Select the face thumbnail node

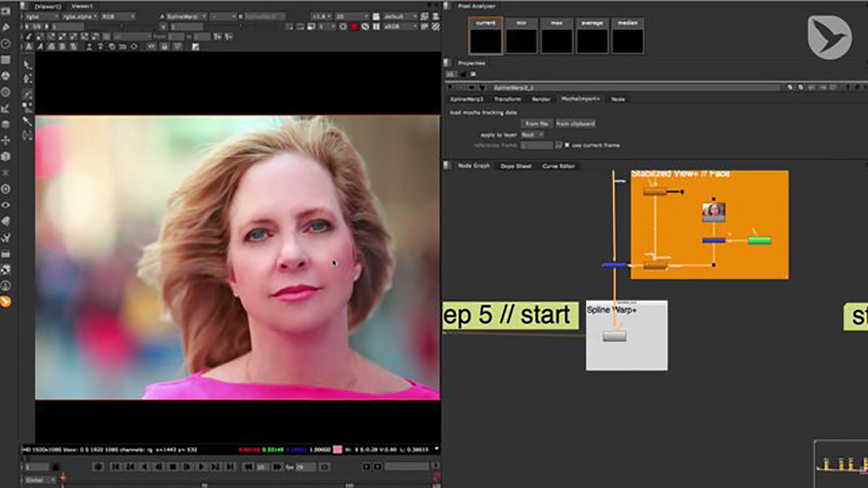(x=713, y=211)
